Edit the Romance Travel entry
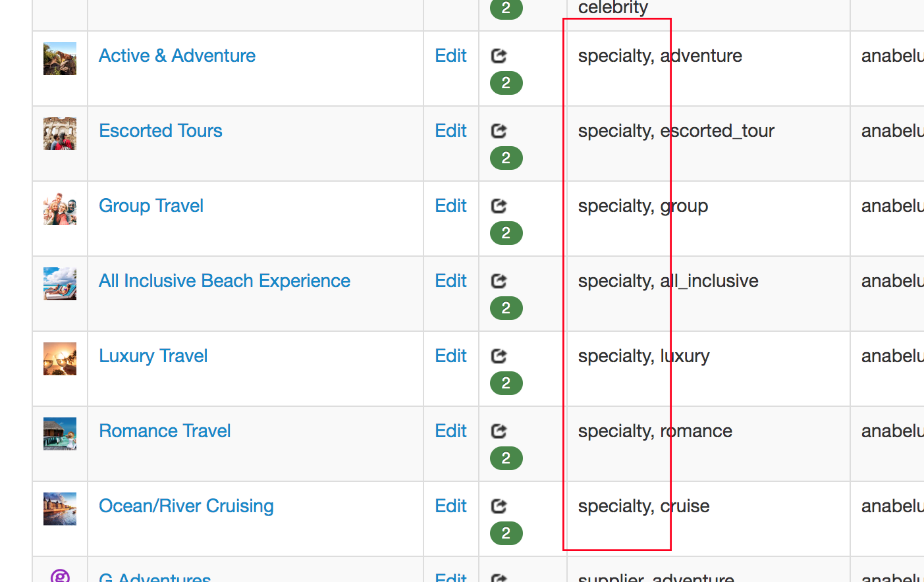 tap(450, 431)
